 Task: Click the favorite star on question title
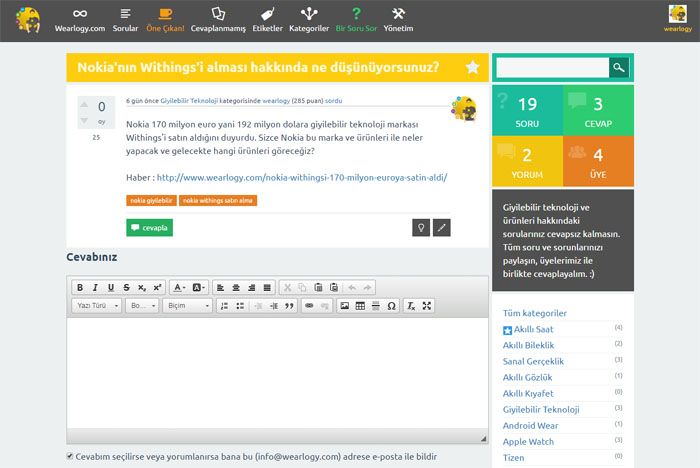pyautogui.click(x=472, y=68)
